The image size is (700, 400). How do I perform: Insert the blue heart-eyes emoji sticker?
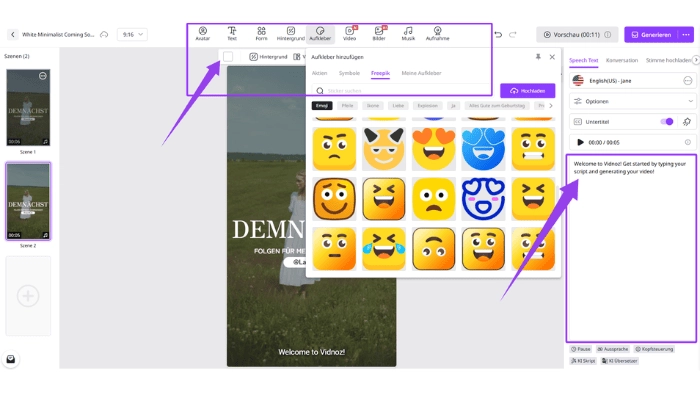tap(483, 149)
